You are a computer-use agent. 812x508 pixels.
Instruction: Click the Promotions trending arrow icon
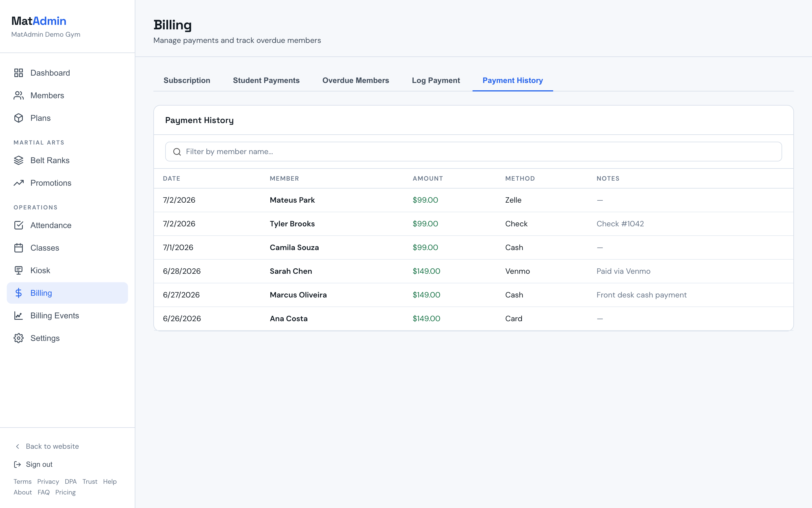coord(18,183)
